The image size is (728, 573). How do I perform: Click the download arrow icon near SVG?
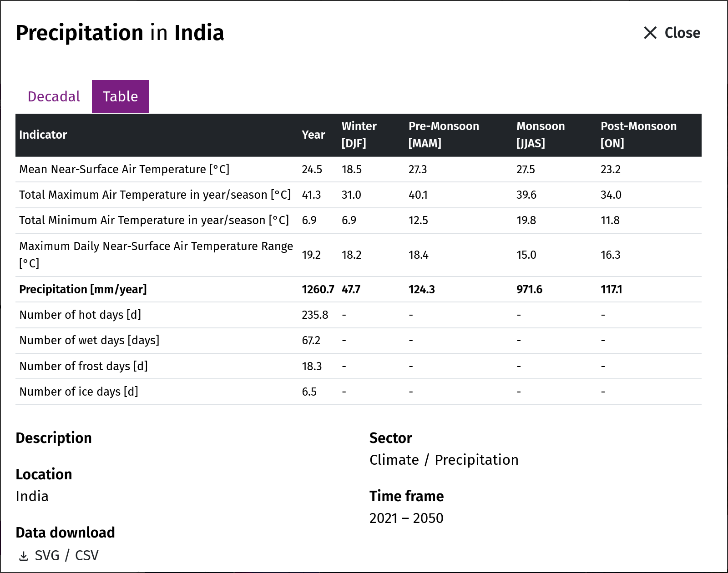point(24,556)
